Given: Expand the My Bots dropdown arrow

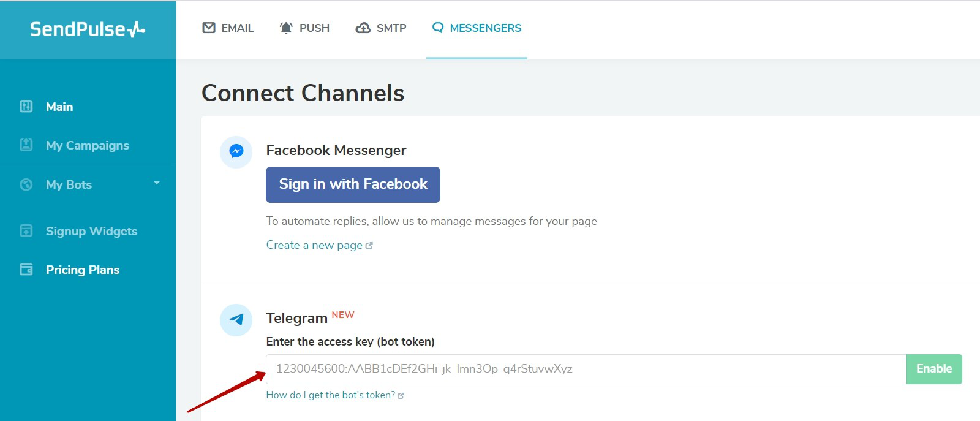Looking at the screenshot, I should tap(157, 183).
